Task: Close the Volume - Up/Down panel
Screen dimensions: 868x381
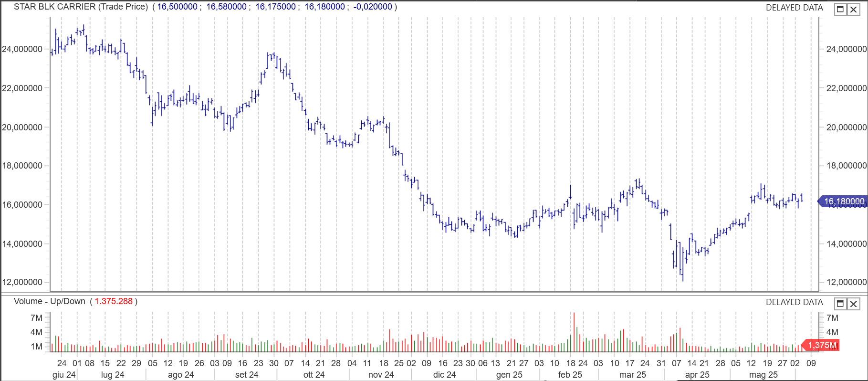Action: [x=853, y=304]
